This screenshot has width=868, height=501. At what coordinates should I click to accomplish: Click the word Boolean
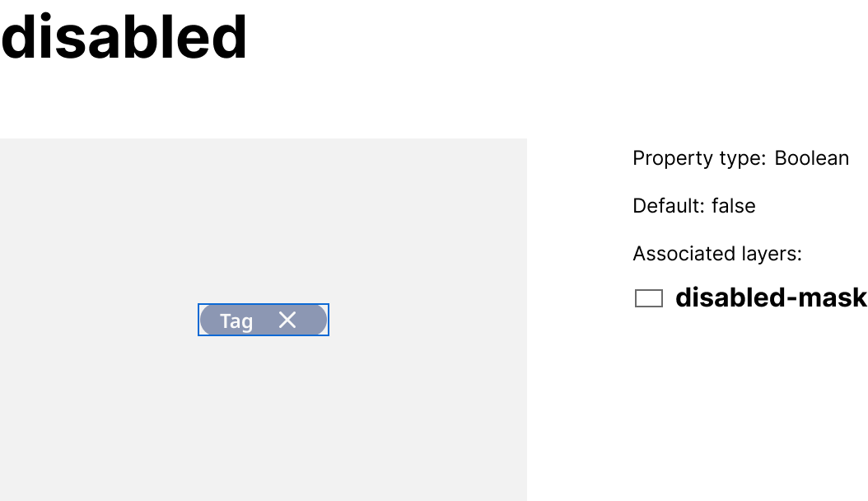811,158
